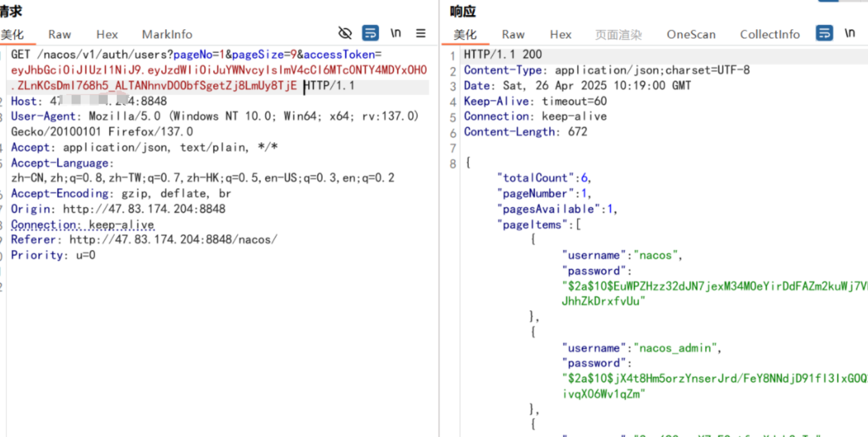This screenshot has width=868, height=437.
Task: Open the OneScan tab
Action: click(x=691, y=34)
